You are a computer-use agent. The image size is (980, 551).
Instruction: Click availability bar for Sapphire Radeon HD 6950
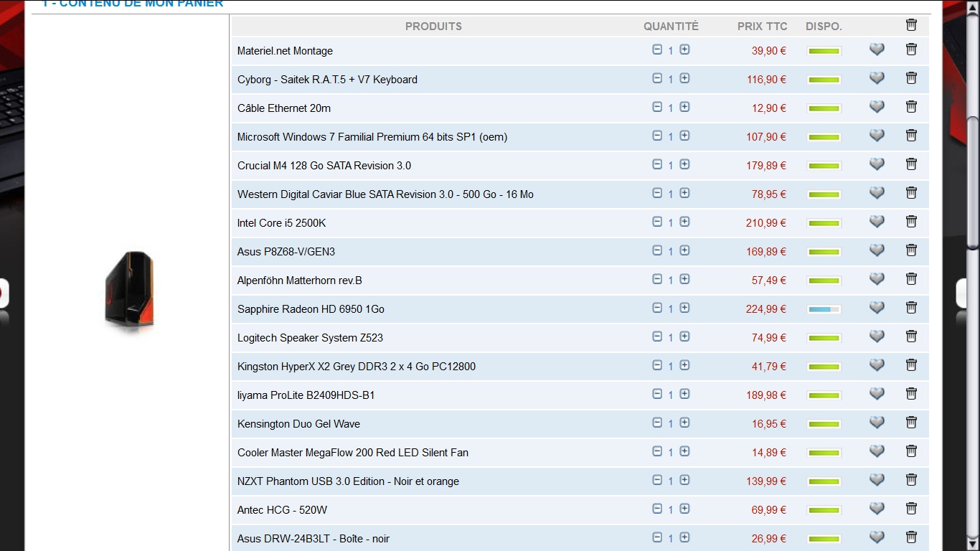click(x=824, y=309)
